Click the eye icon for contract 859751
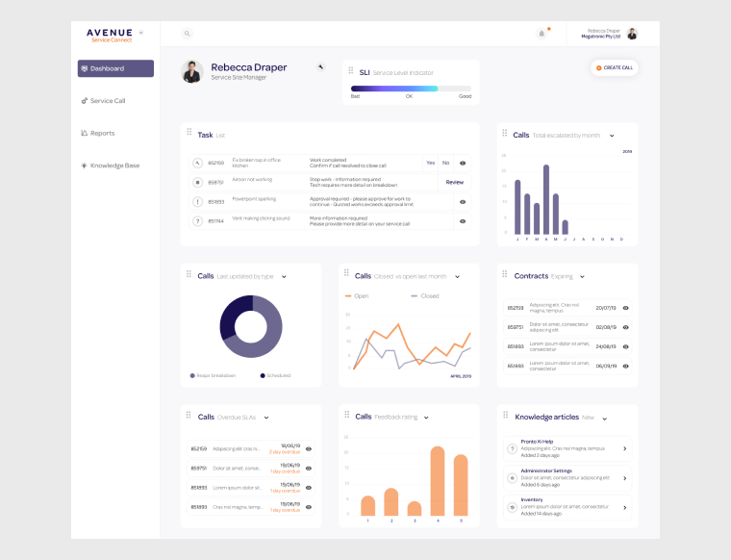This screenshot has height=560, width=731. click(626, 327)
